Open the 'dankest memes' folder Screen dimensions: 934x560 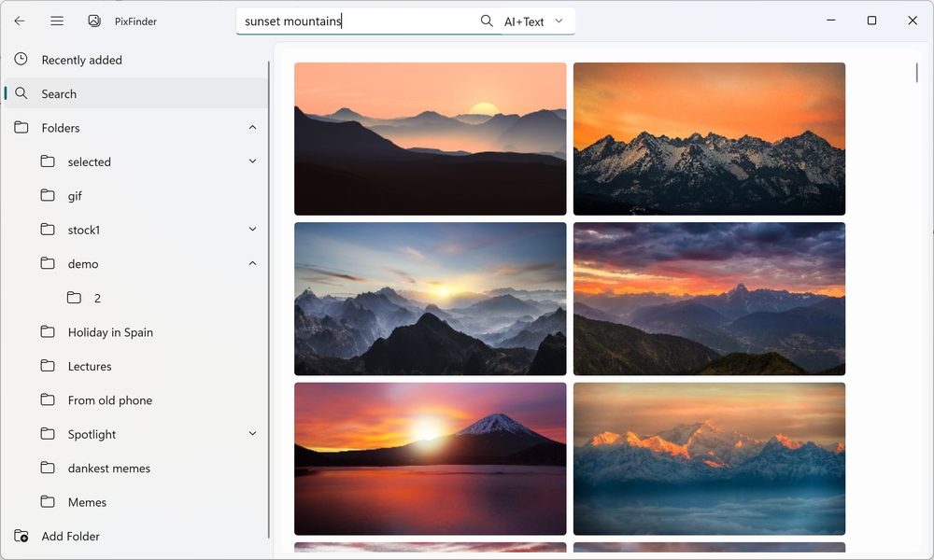click(135, 468)
